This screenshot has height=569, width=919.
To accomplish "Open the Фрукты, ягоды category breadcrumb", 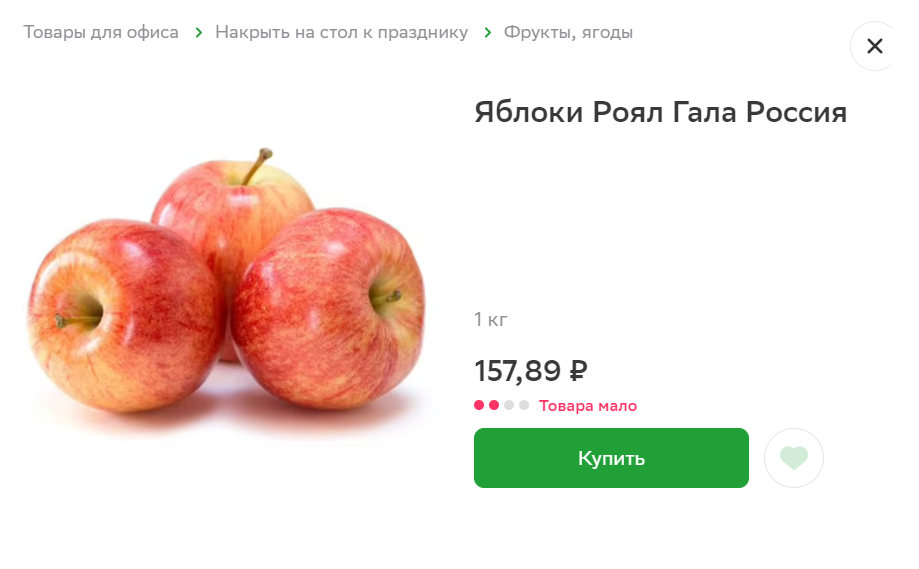I will pyautogui.click(x=569, y=32).
